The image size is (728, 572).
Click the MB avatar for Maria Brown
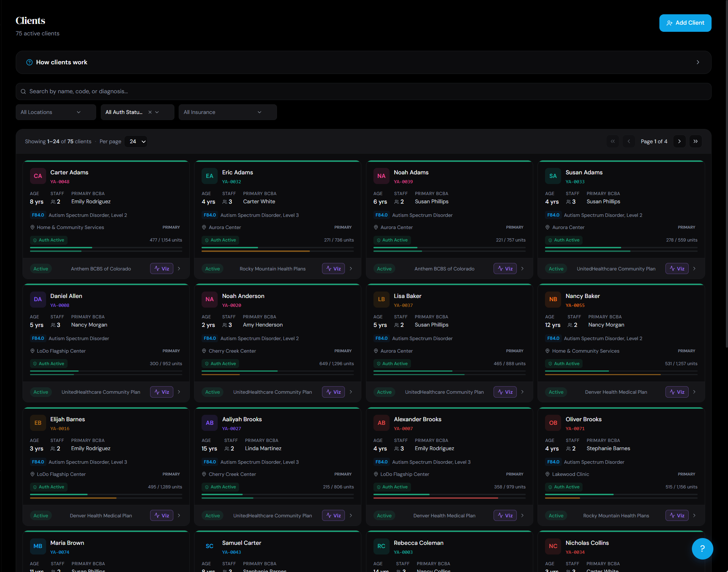coord(38,546)
